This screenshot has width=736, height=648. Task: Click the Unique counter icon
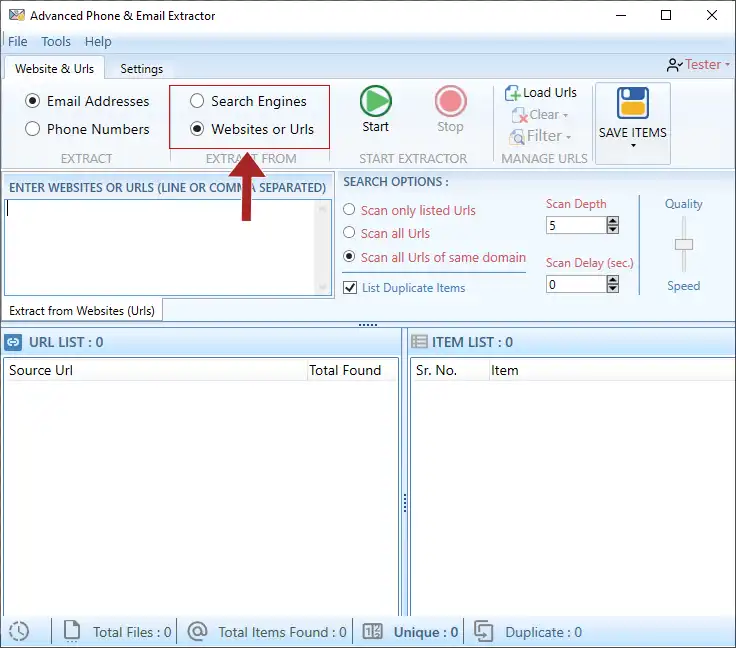373,632
